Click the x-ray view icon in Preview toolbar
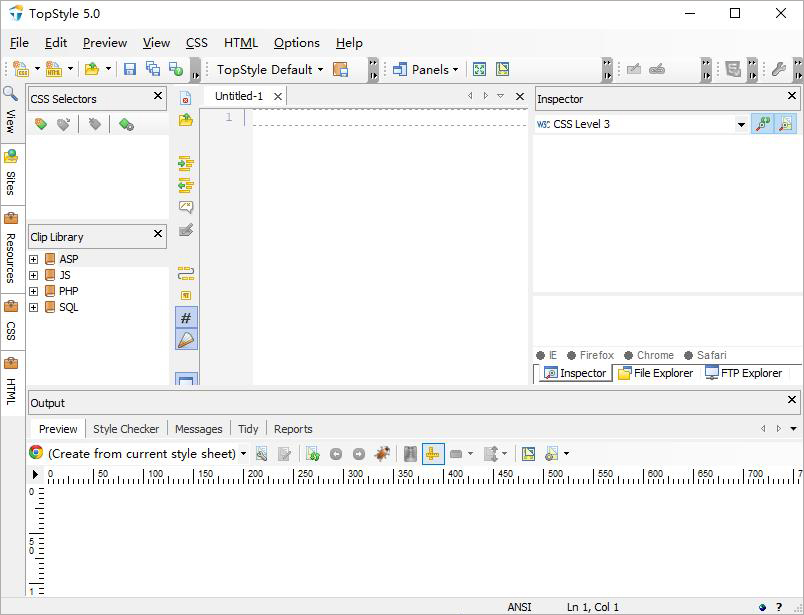 click(410, 453)
